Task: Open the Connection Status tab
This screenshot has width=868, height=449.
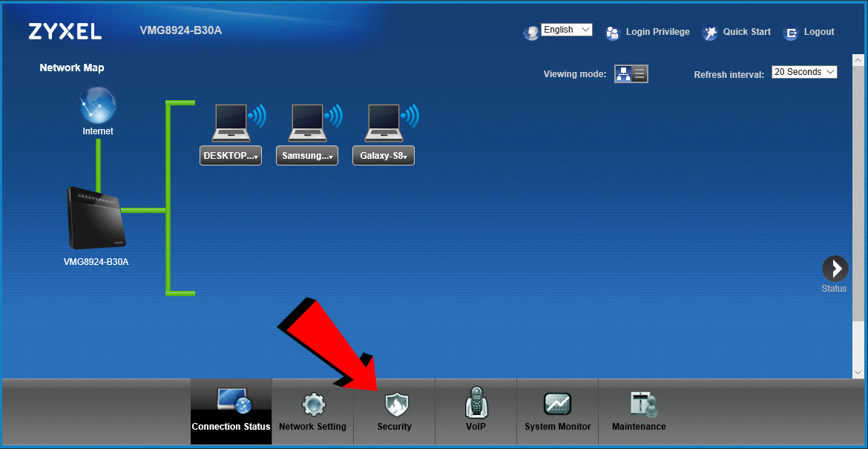Action: click(x=231, y=411)
